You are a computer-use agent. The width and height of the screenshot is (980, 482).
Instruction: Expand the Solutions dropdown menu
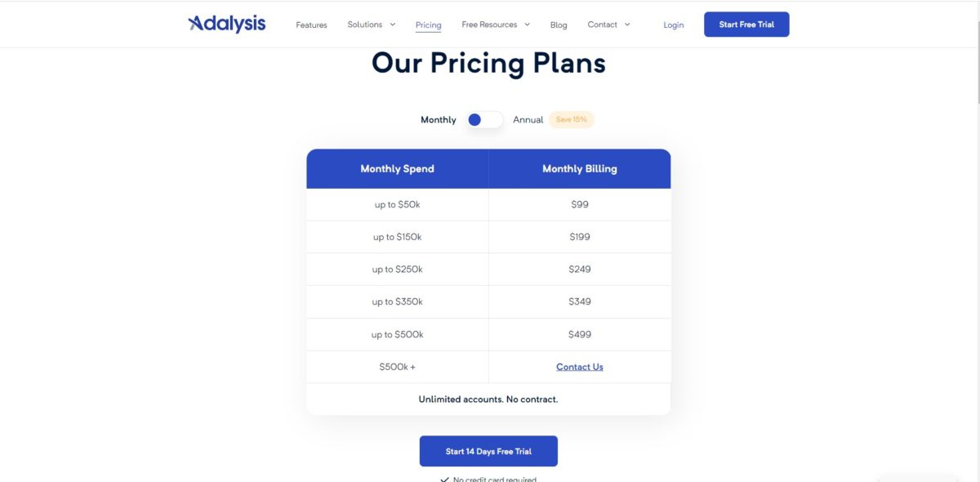[371, 25]
